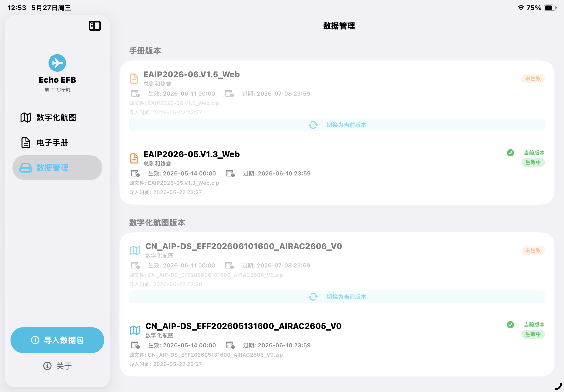Click 导入数据包 button
The image size is (564, 392).
(57, 340)
